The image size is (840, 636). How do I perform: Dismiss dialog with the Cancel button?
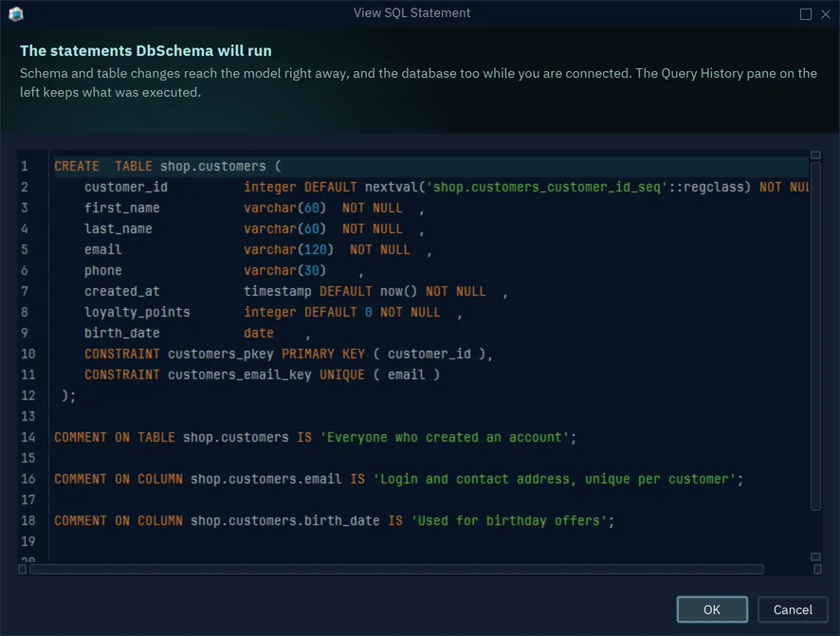click(793, 609)
